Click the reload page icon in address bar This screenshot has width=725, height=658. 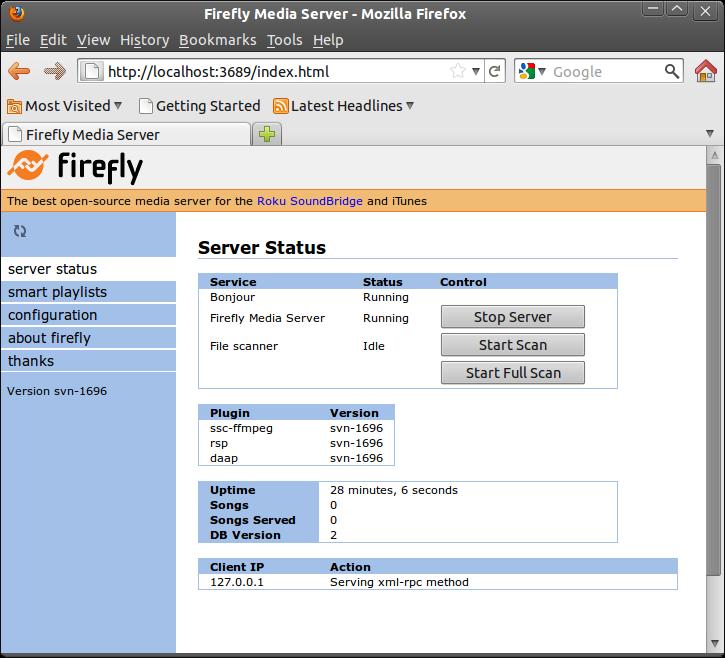tap(494, 71)
